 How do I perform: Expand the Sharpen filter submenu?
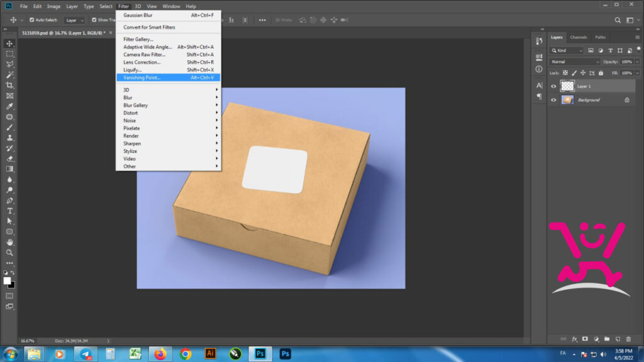pos(169,144)
